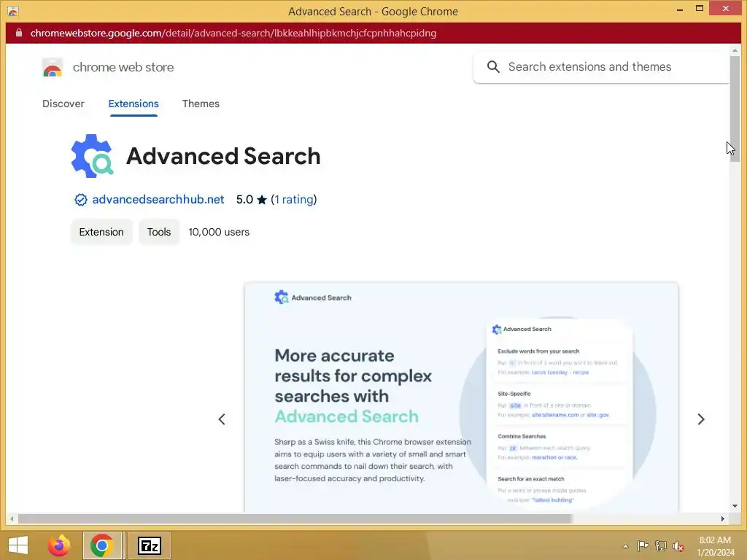
Task: Open the 1 rating link
Action: tap(294, 200)
